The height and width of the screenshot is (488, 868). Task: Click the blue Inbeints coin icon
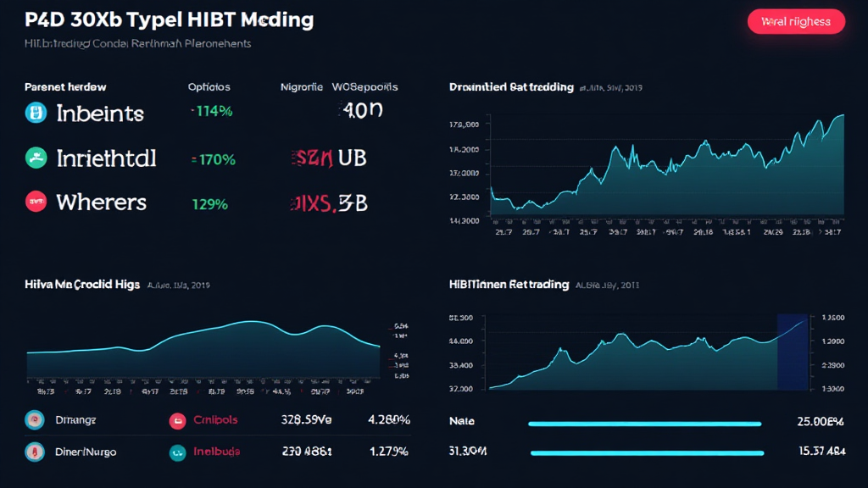36,113
